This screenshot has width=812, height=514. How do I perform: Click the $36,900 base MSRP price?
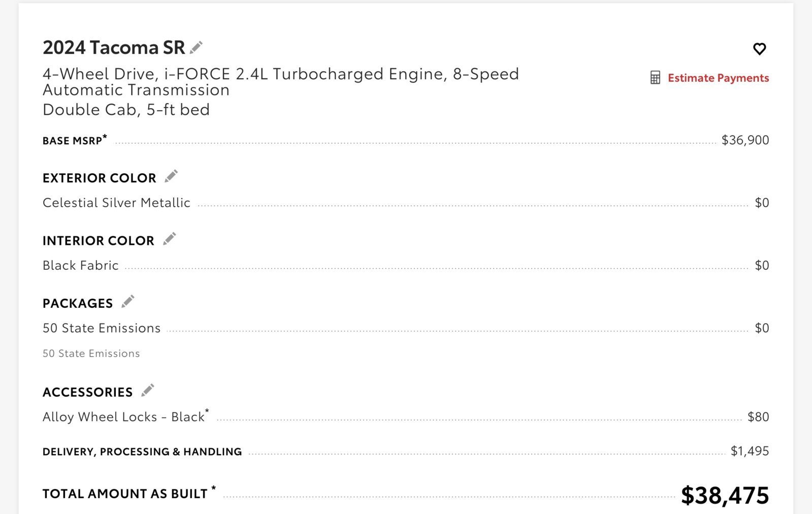click(x=745, y=140)
